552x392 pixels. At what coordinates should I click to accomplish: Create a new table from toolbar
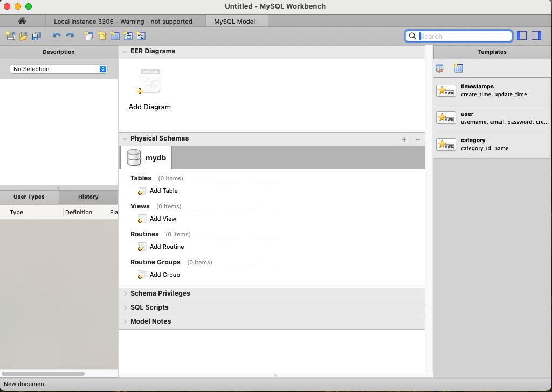click(115, 36)
